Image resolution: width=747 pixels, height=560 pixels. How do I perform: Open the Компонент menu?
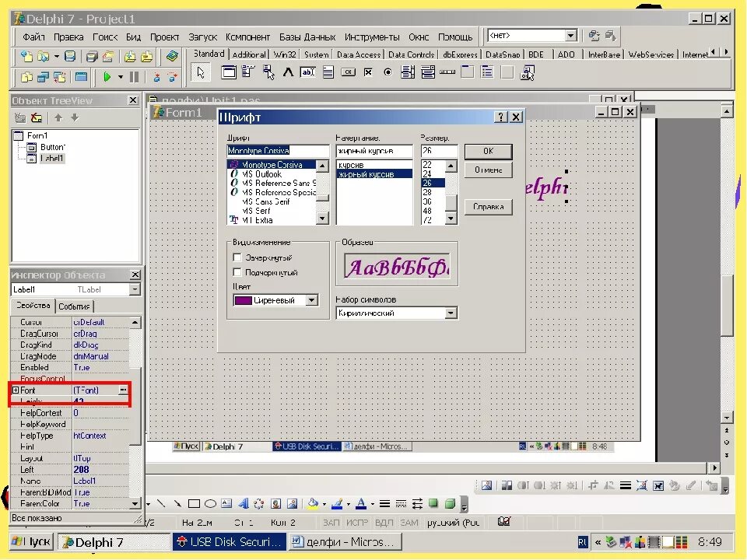click(247, 37)
